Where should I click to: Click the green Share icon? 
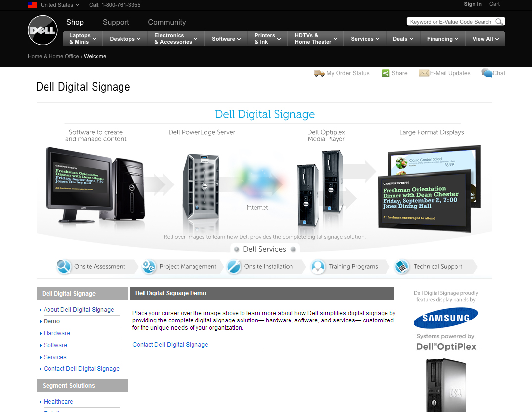(x=386, y=73)
